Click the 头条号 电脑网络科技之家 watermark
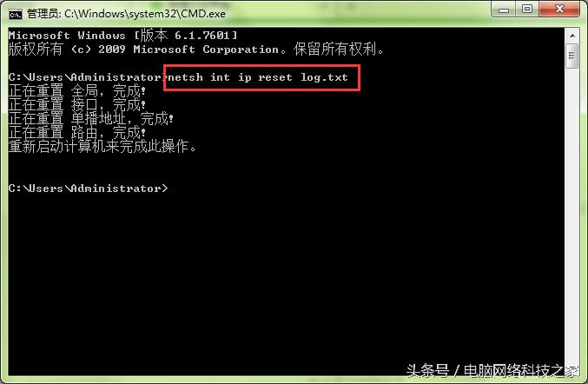Viewport: 588px width, 384px height. (x=492, y=371)
